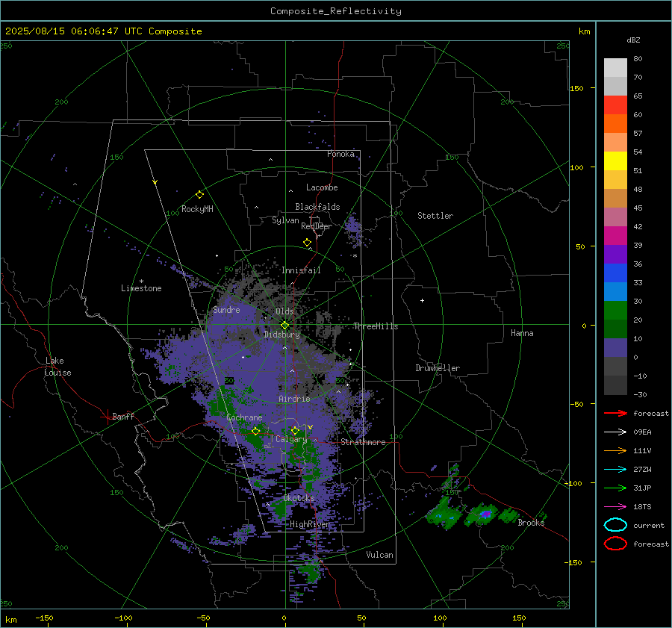Click the Sylvan label on map
The width and height of the screenshot is (672, 628).
[x=285, y=220]
